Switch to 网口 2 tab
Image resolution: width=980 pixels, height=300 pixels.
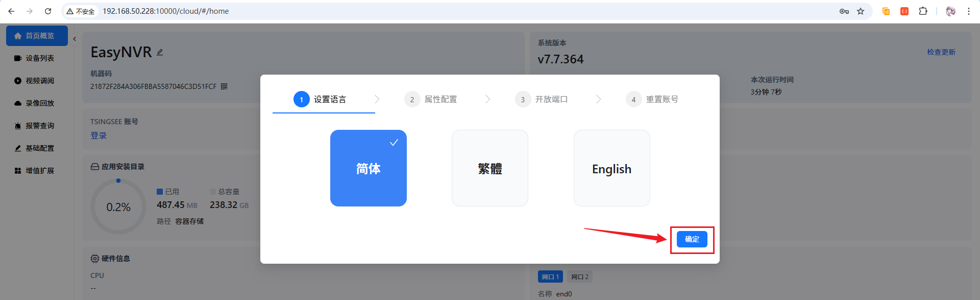579,276
